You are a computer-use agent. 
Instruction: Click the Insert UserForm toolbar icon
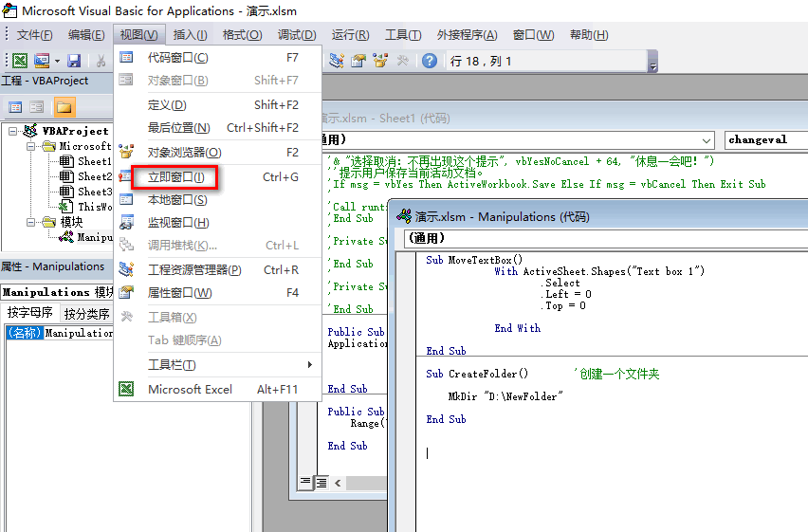point(42,61)
